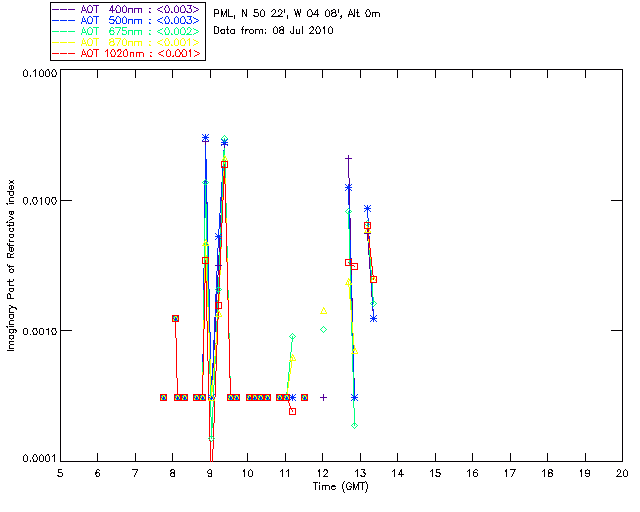Click the isolated yellow triangle marker at time 12
The height and width of the screenshot is (512, 640).
click(323, 311)
